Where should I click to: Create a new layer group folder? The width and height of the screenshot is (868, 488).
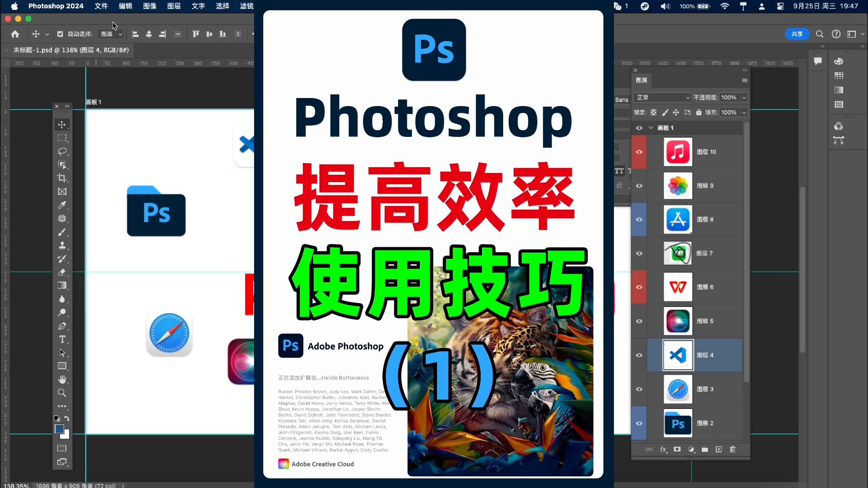705,450
